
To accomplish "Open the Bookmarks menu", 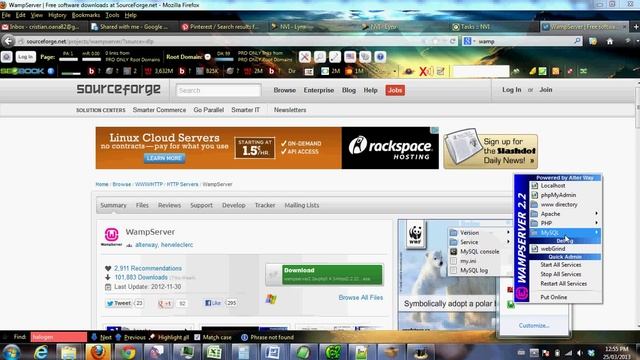I will coord(86,15).
